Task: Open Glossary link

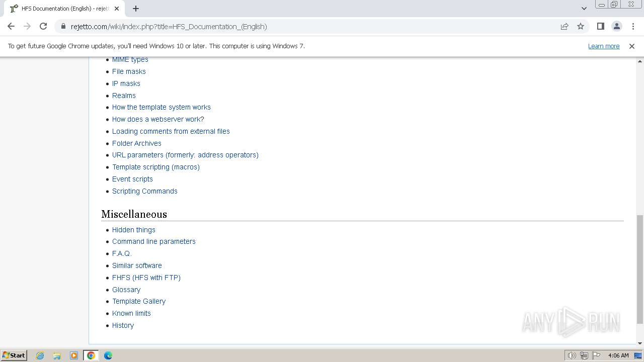Action: click(x=126, y=290)
